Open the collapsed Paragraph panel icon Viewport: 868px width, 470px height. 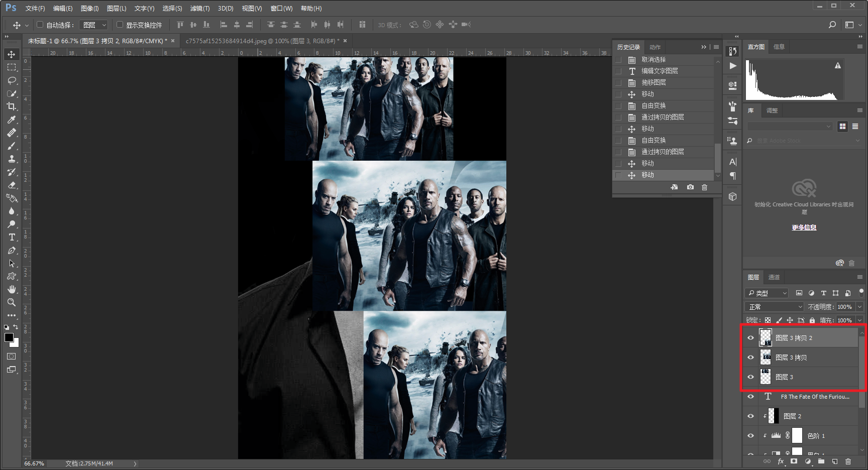pyautogui.click(x=733, y=176)
